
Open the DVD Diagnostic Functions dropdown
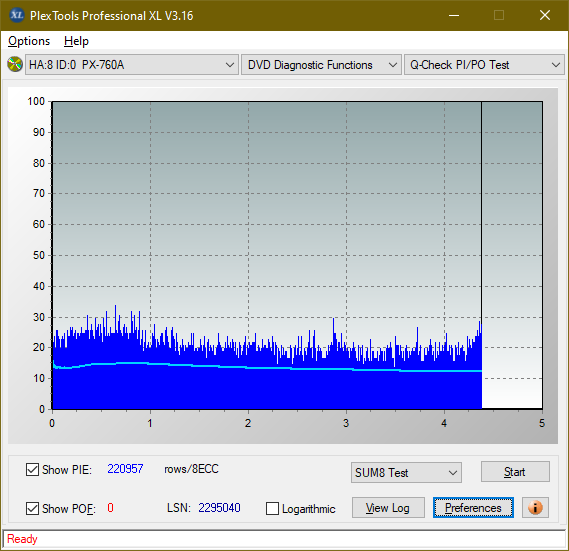click(x=321, y=65)
